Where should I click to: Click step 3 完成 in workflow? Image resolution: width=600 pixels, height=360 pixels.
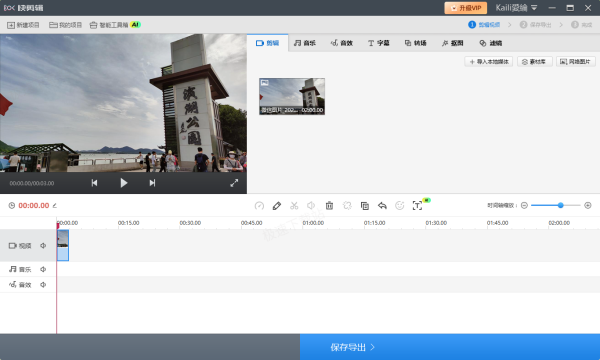pyautogui.click(x=582, y=24)
